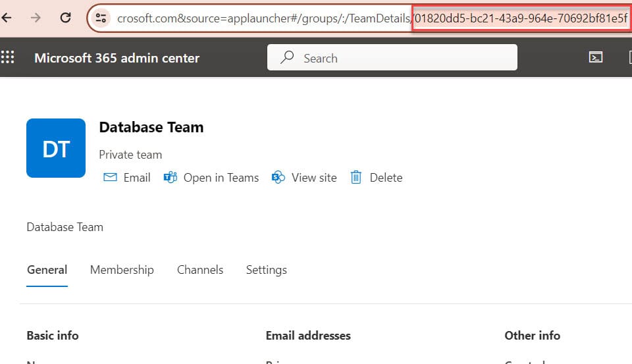
Task: Open View site link
Action: (314, 178)
